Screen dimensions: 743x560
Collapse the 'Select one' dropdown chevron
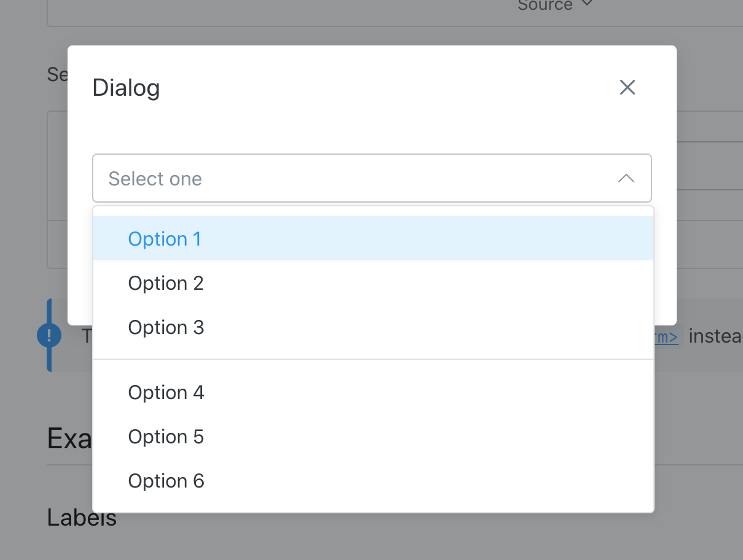click(x=626, y=179)
